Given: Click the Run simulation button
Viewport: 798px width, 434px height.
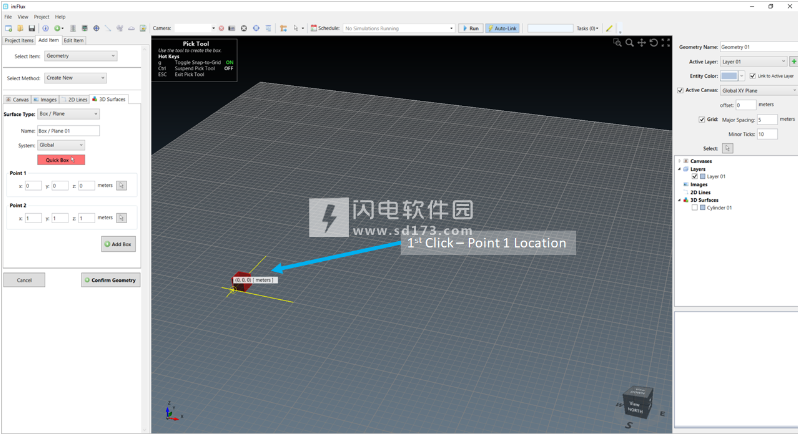Looking at the screenshot, I should [470, 28].
